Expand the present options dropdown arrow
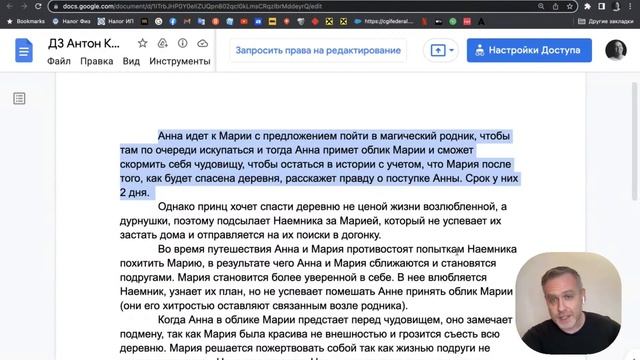The width and height of the screenshot is (640, 360). click(x=451, y=50)
